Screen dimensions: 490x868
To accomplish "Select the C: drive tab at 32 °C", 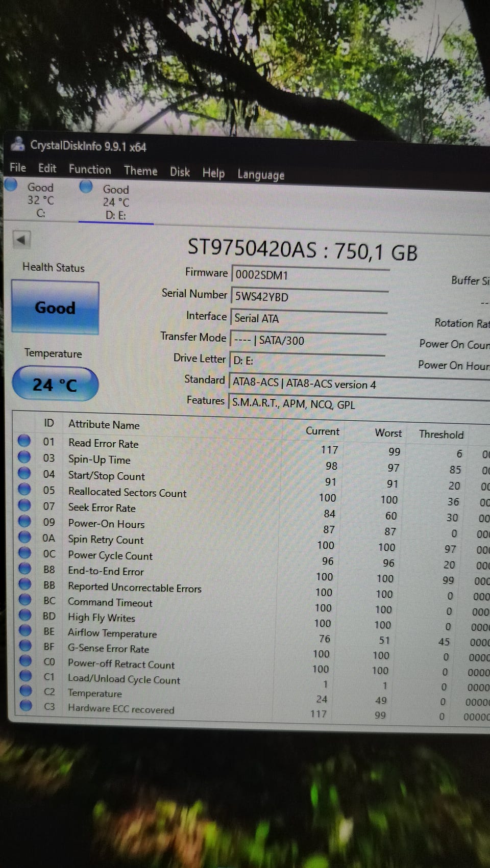I will (40, 200).
